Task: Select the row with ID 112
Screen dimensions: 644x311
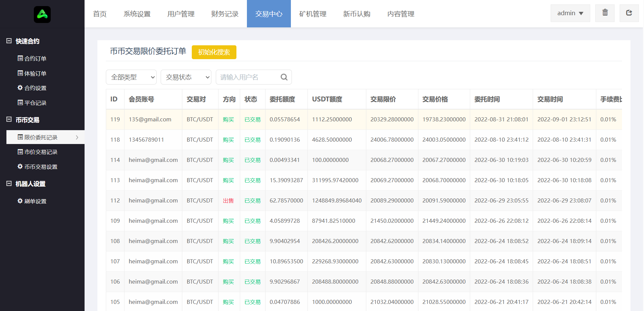Action: click(x=115, y=200)
